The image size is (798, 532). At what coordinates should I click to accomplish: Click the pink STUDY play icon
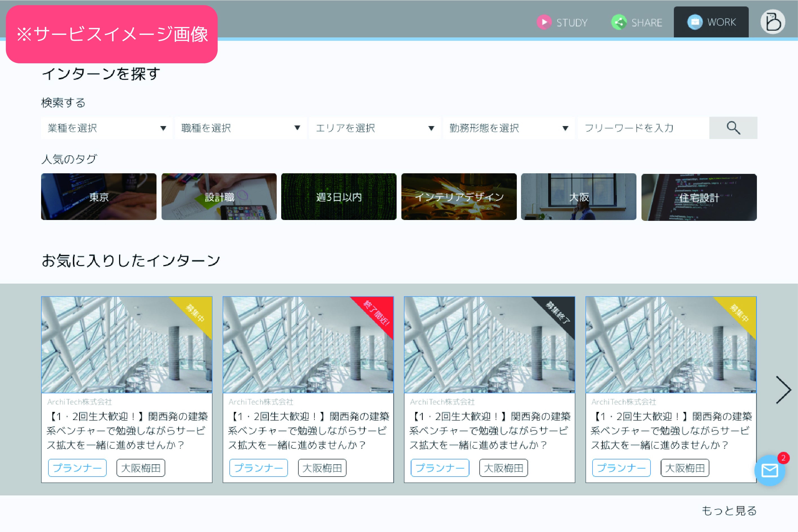(x=544, y=23)
